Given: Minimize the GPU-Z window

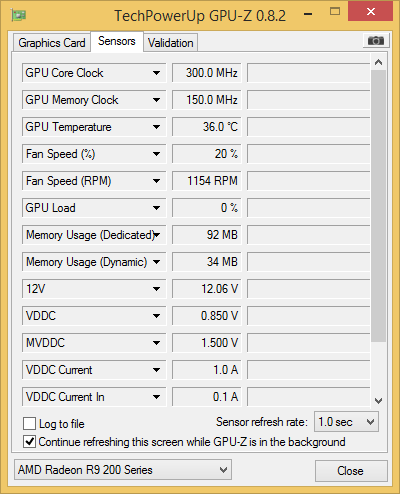Looking at the screenshot, I should (x=308, y=14).
